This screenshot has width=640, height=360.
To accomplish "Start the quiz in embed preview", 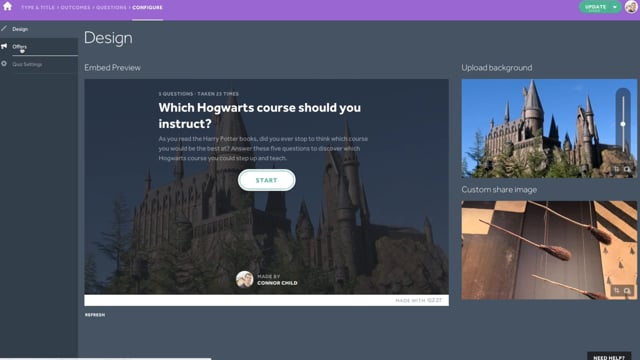I will [267, 180].
